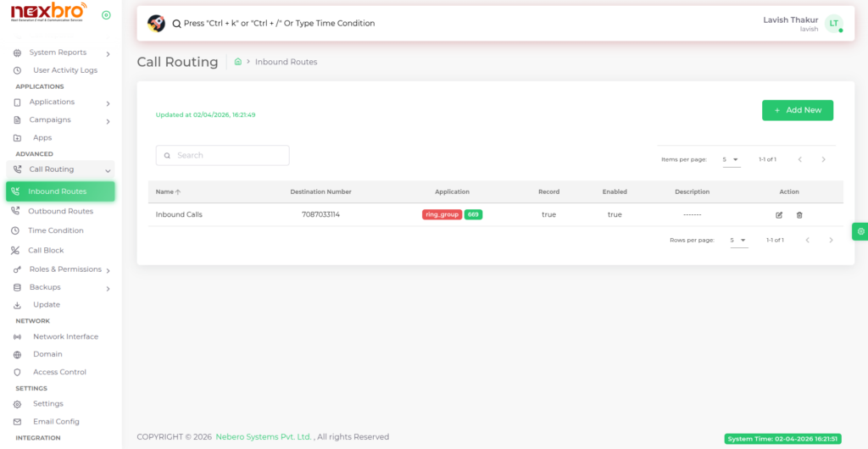The width and height of the screenshot is (868, 449).
Task: Click the green settings gear on right edge
Action: [860, 231]
